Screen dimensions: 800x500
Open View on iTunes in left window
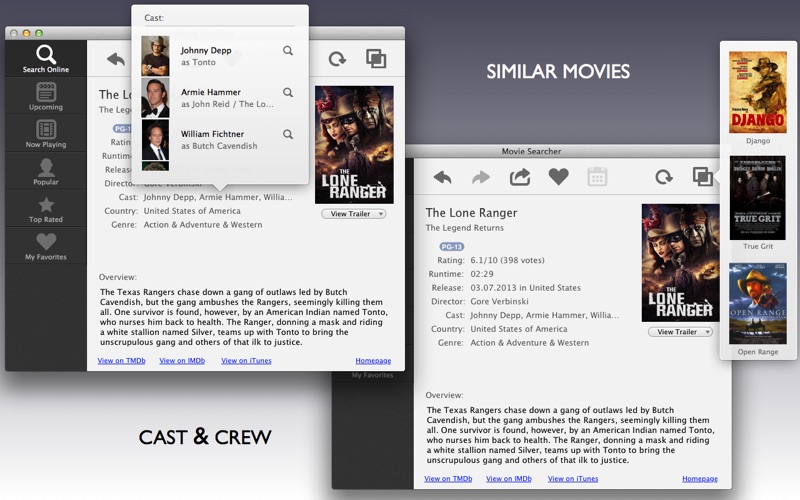point(246,361)
